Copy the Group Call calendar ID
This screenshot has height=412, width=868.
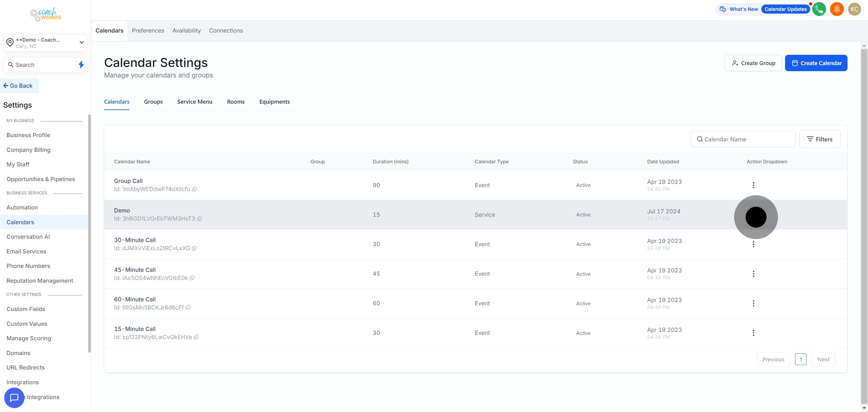(x=194, y=189)
